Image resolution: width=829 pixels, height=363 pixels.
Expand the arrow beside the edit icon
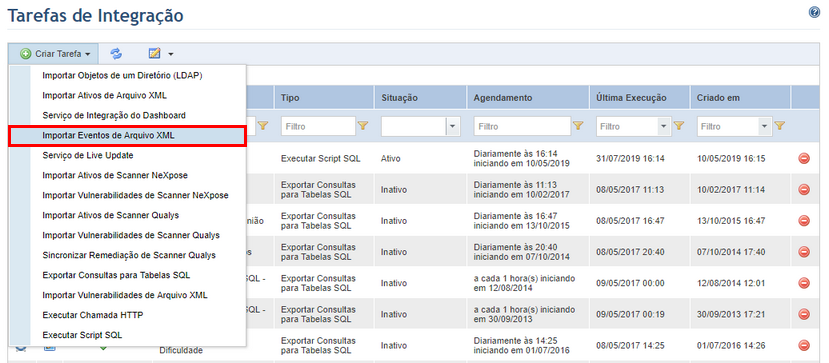point(171,54)
